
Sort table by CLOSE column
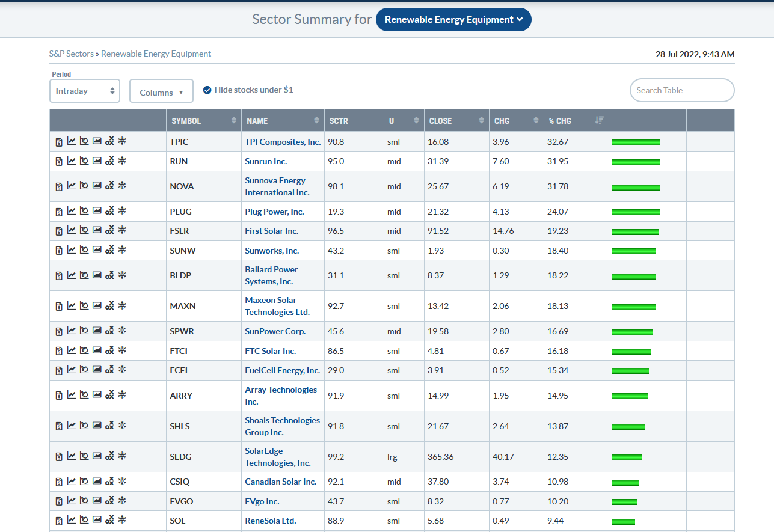[455, 120]
